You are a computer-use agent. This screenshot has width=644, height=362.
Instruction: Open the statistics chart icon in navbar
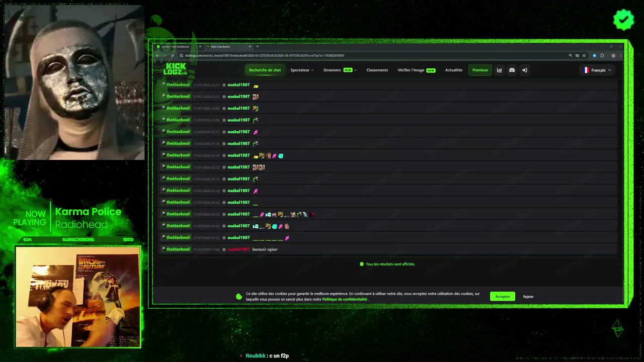click(499, 70)
